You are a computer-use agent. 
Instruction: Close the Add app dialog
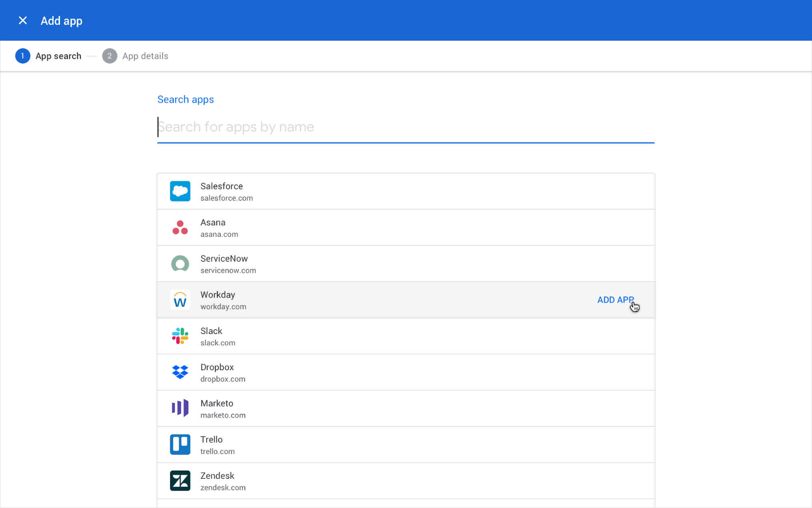click(23, 20)
